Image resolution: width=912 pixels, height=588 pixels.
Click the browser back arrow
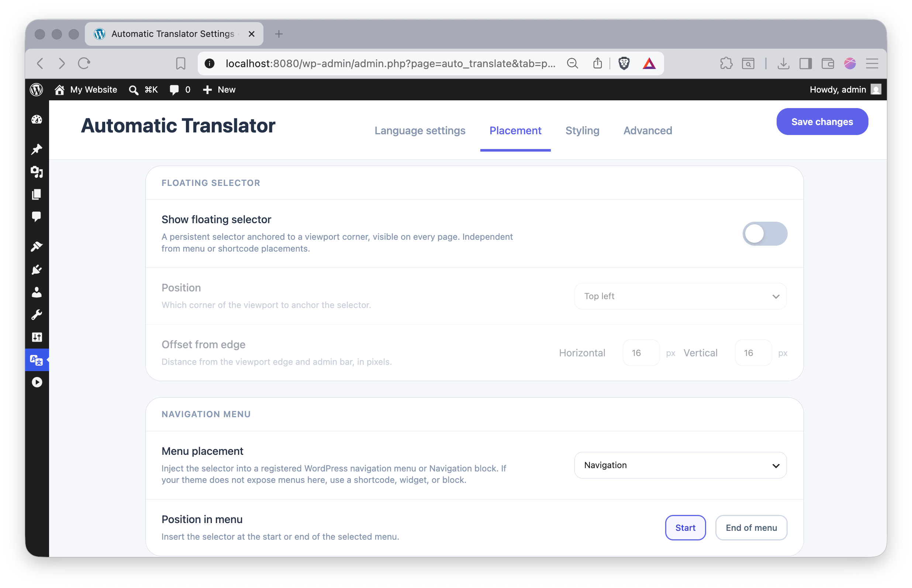[x=41, y=63]
